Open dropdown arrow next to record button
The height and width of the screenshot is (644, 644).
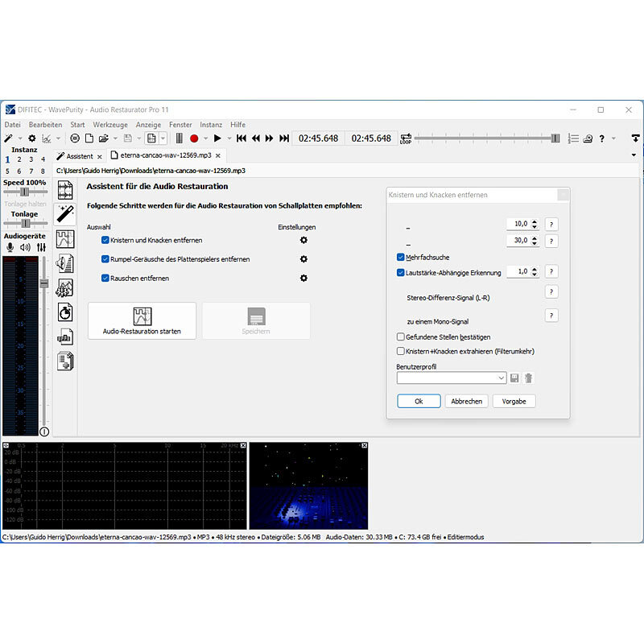click(x=205, y=138)
